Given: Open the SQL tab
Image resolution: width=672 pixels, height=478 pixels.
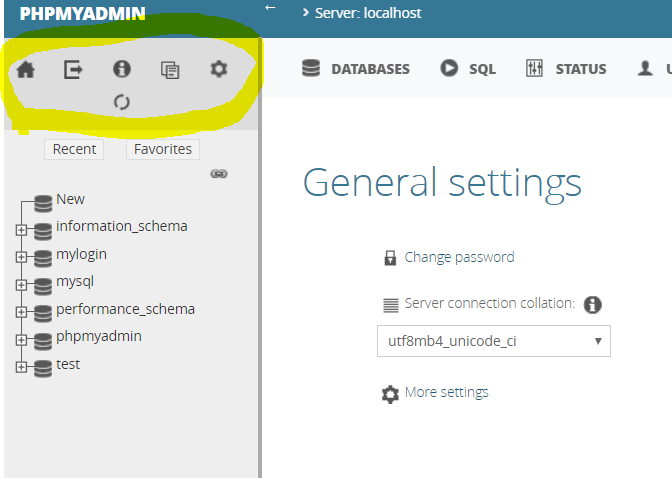Looking at the screenshot, I should click(x=468, y=69).
